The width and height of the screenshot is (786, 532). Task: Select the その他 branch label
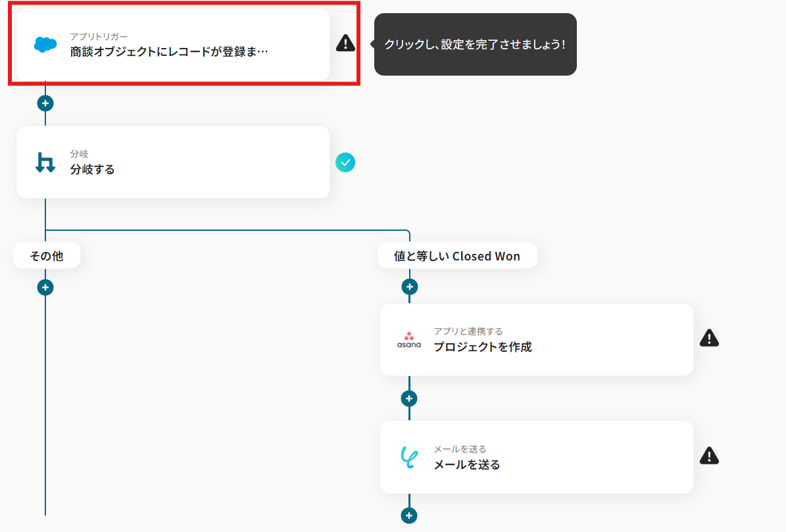point(47,256)
